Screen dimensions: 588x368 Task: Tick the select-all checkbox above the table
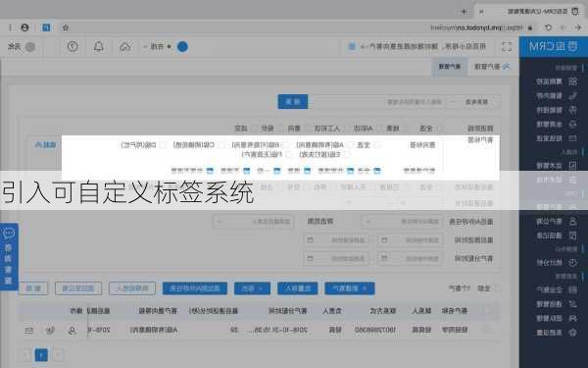click(497, 289)
